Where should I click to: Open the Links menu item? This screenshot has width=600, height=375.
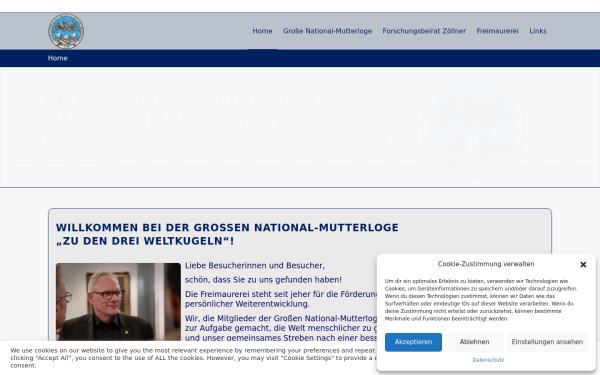click(x=538, y=31)
